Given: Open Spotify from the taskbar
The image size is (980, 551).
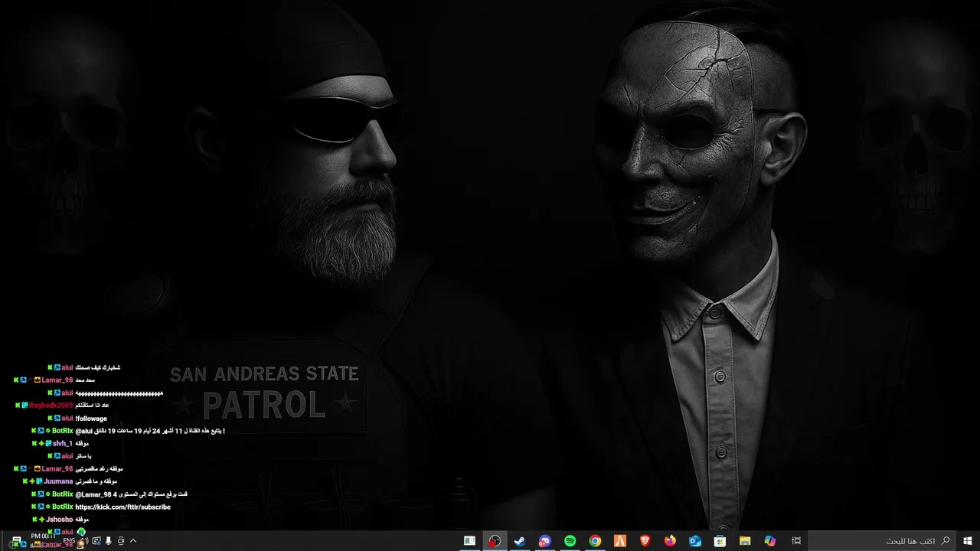Looking at the screenshot, I should click(570, 540).
